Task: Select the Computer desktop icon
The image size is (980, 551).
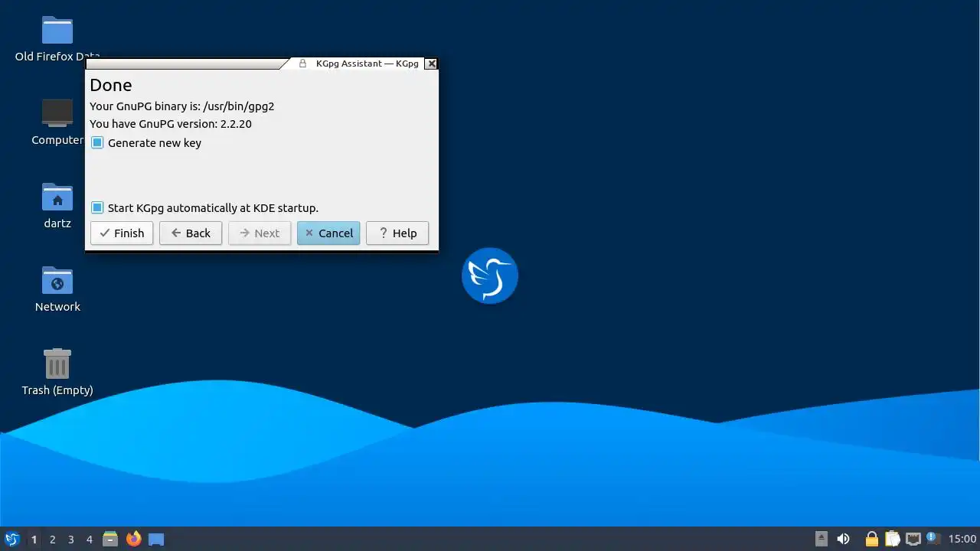Action: click(x=57, y=114)
